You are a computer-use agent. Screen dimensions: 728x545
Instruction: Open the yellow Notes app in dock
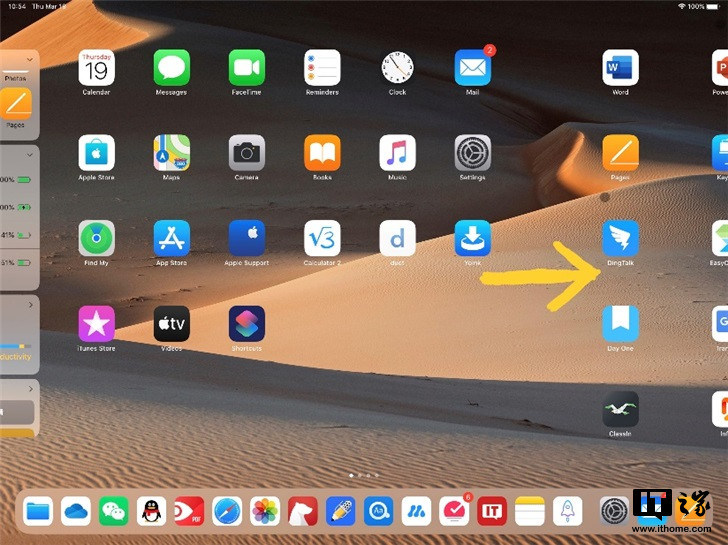(x=530, y=511)
